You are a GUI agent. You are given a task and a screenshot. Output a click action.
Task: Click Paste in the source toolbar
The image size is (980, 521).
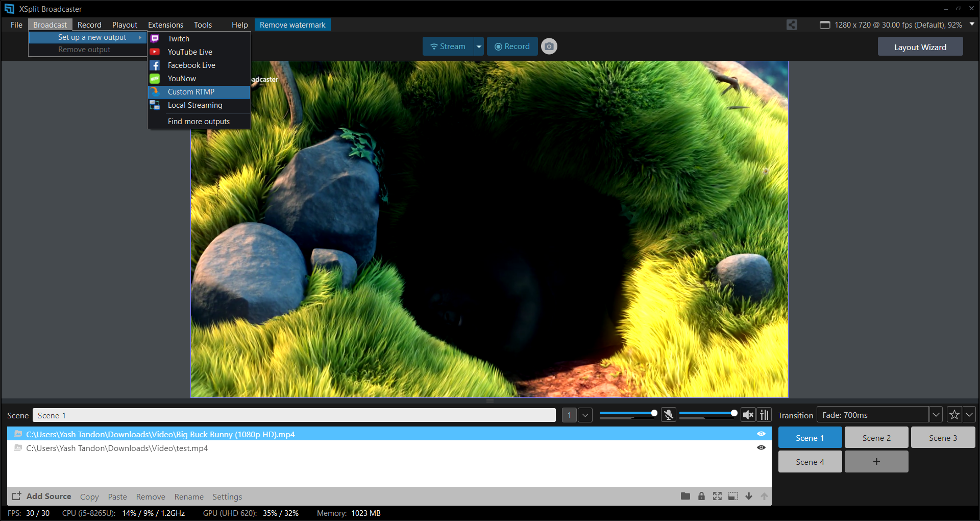click(117, 496)
